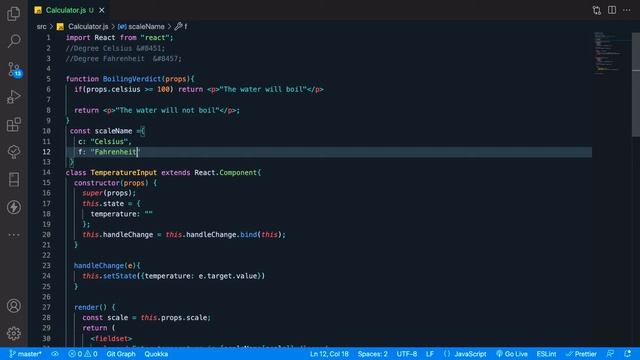640x360 pixels.
Task: Click Prettier in status bar
Action: pos(581,354)
